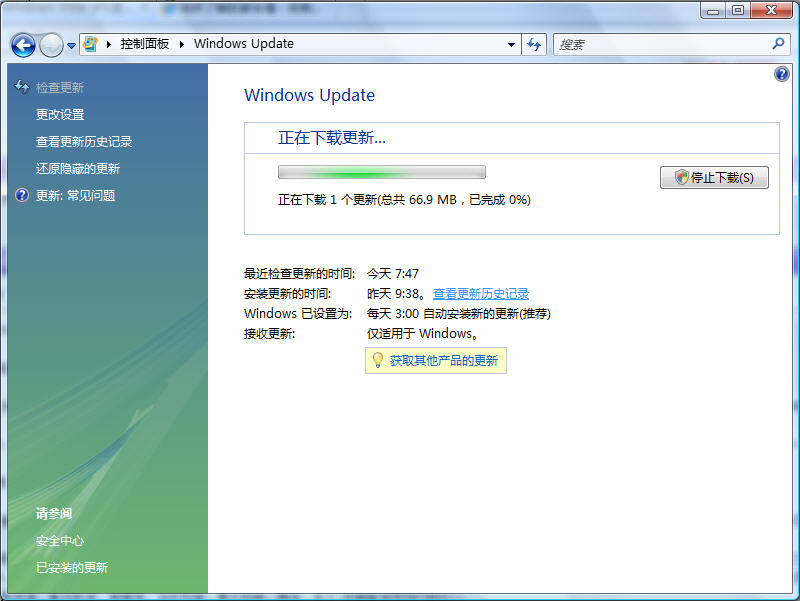This screenshot has height=601, width=800.
Task: Click the shield icon on the 停止下载 button
Action: pos(682,177)
